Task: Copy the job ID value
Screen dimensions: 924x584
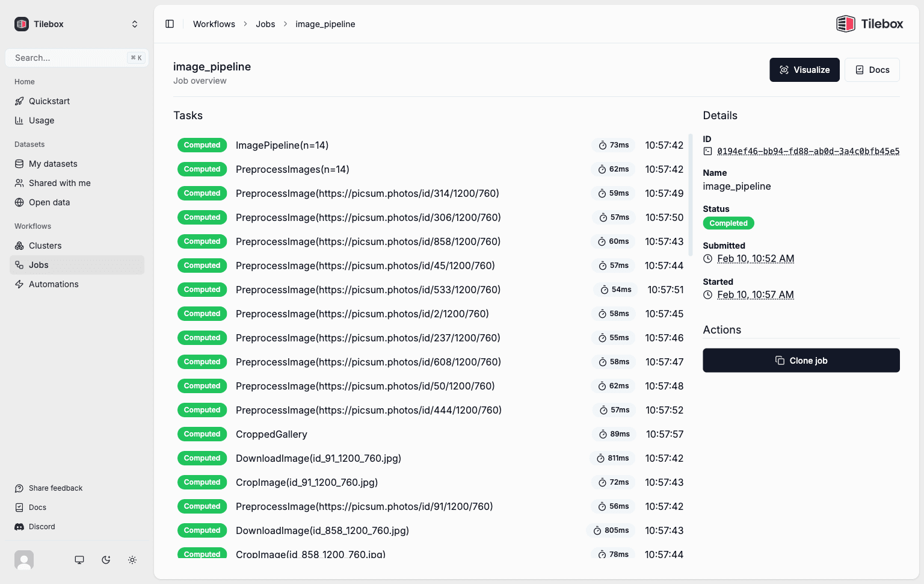Action: 808,151
